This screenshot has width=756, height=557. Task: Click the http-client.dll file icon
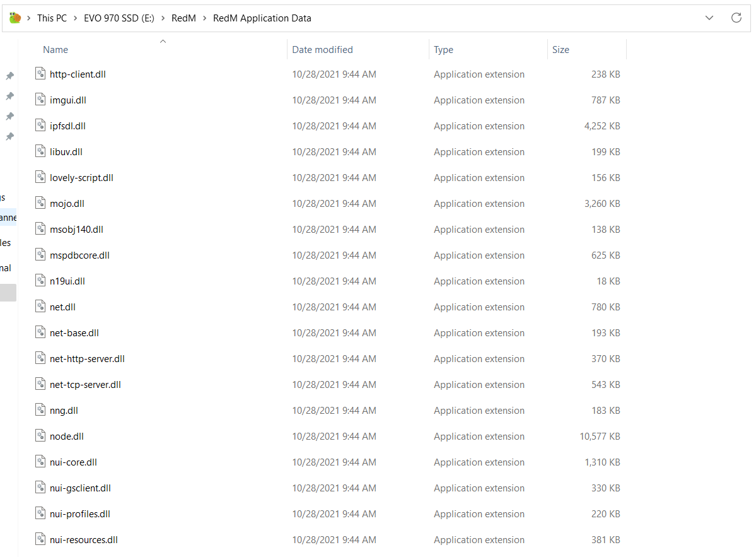40,74
